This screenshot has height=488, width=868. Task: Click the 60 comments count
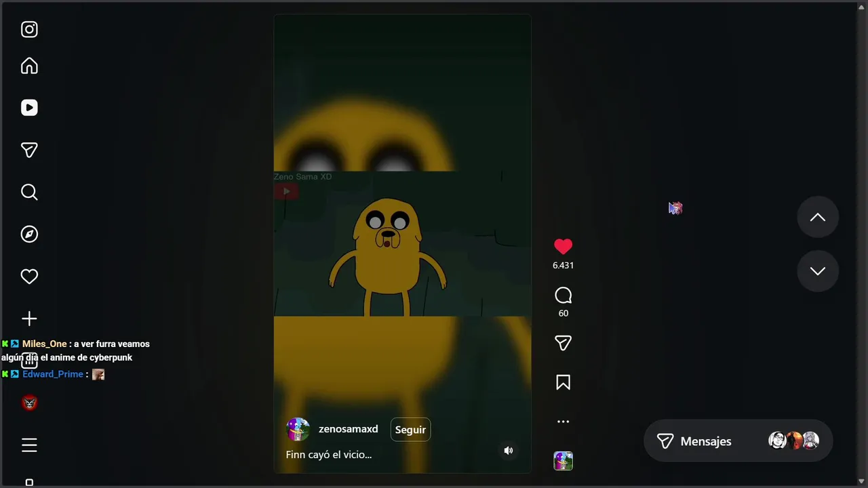[x=563, y=313]
